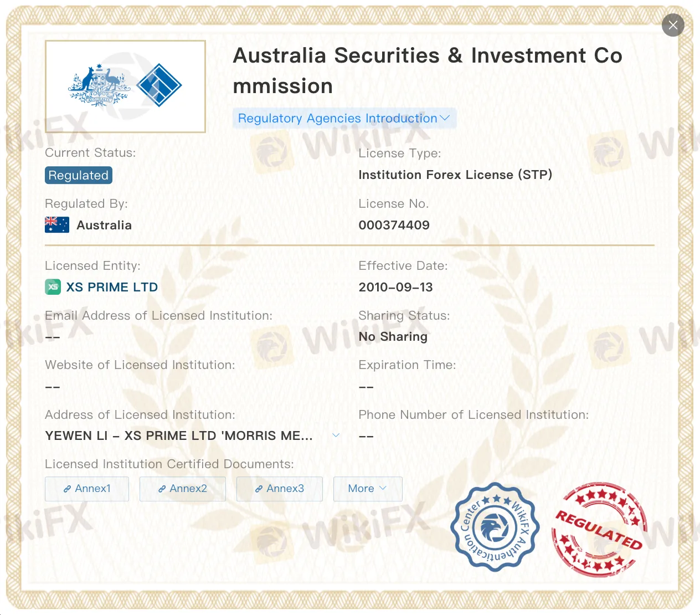Click effective date 2010-09-13
This screenshot has height=615, width=700.
395,287
